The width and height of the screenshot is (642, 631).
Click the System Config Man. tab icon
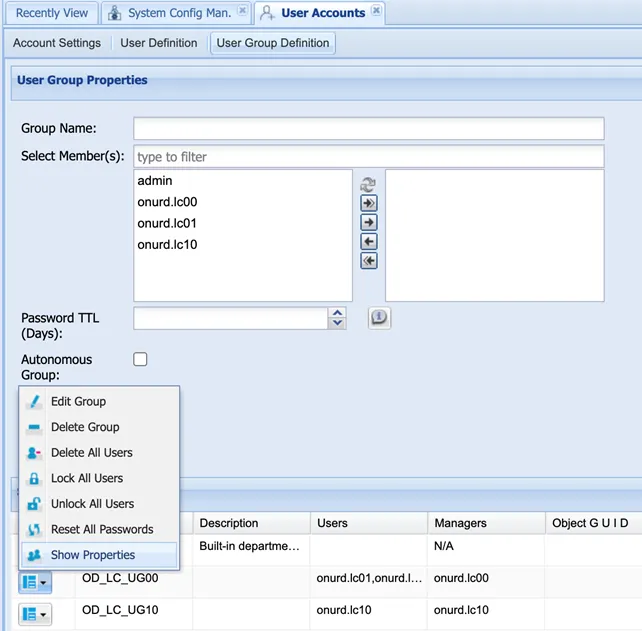tap(114, 13)
